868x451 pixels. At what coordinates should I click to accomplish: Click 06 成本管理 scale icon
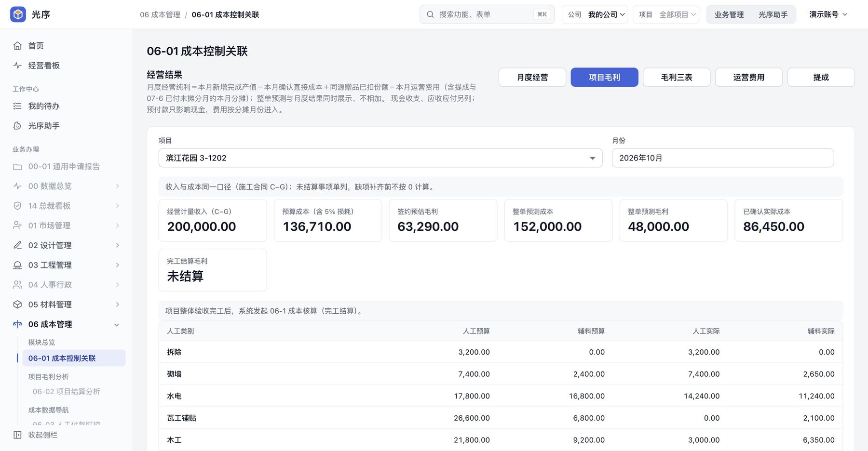[17, 324]
